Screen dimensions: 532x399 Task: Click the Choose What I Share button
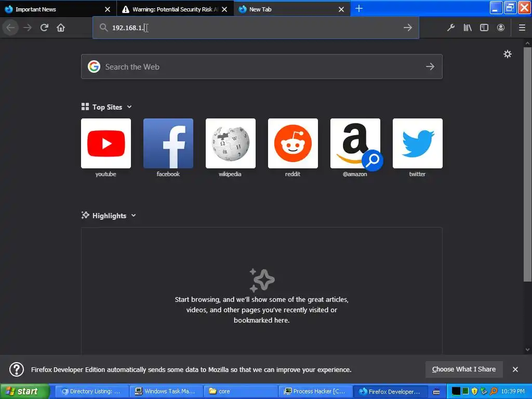464,369
